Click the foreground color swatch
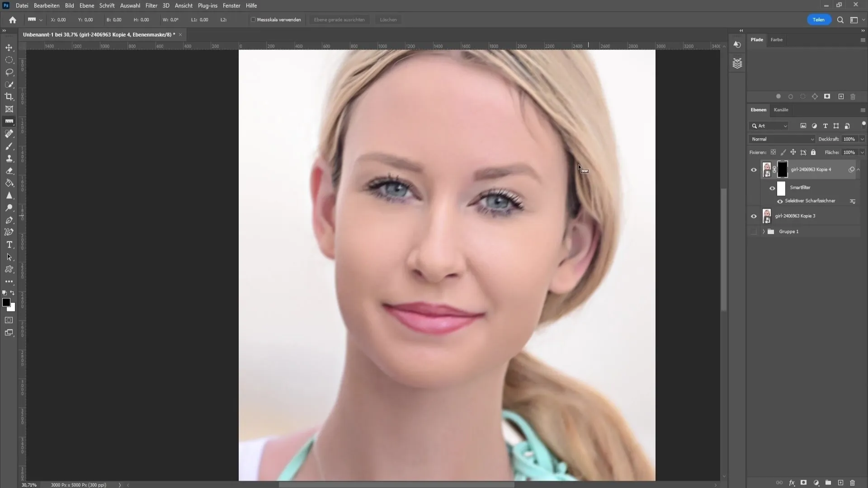868x488 pixels. point(6,302)
